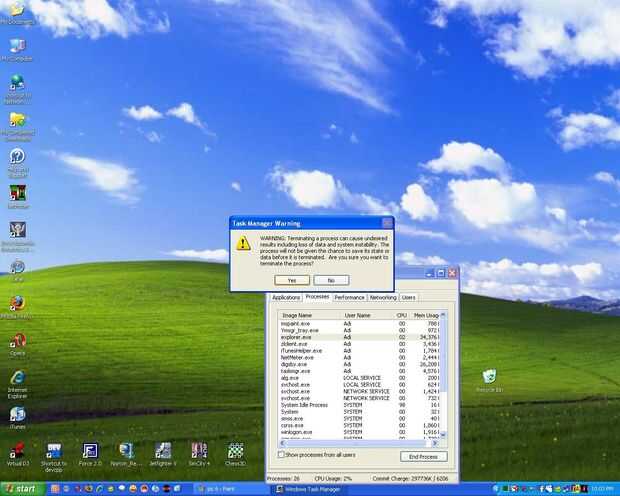620x496 pixels.
Task: Confirm termination with the Yes button
Action: pyautogui.click(x=292, y=280)
